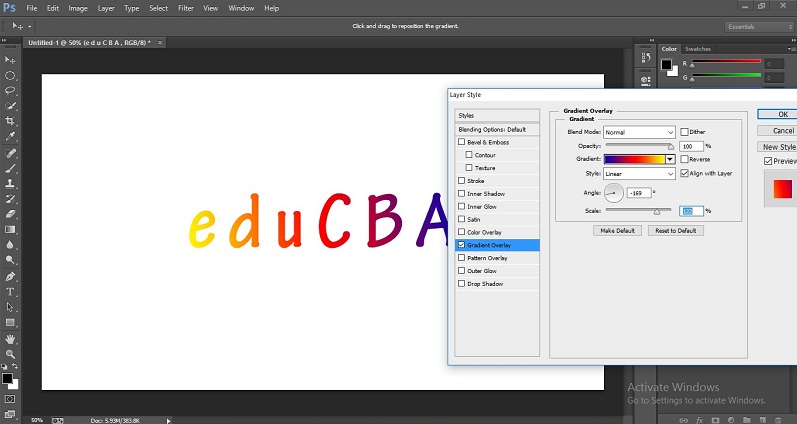Viewport: 797px width, 424px height.
Task: Change screen mode icon at toolbar bottom
Action: [10, 414]
